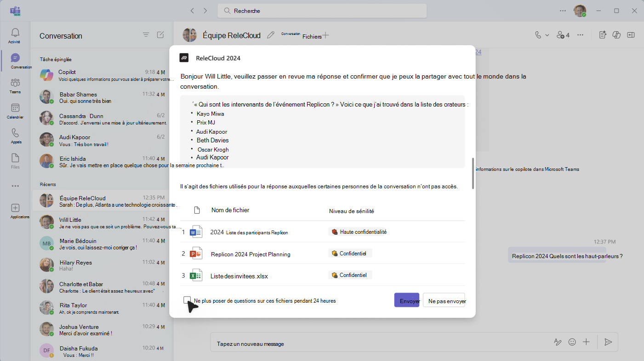Image resolution: width=644 pixels, height=361 pixels.
Task: Open the emoji picker
Action: click(572, 342)
